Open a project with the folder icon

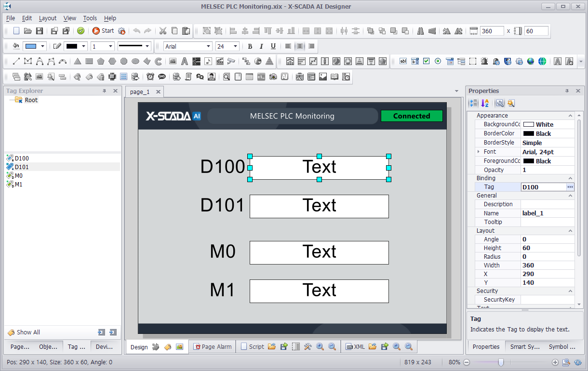pyautogui.click(x=28, y=31)
